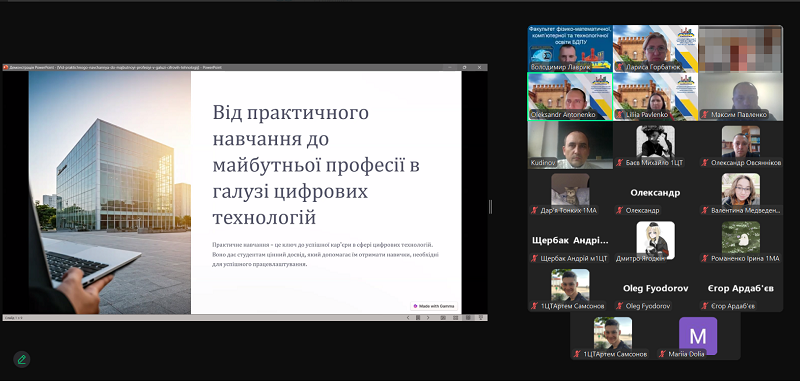The image size is (800, 381).
Task: Select Дар'я Тонких cat avatar picture
Action: pyautogui.click(x=570, y=189)
